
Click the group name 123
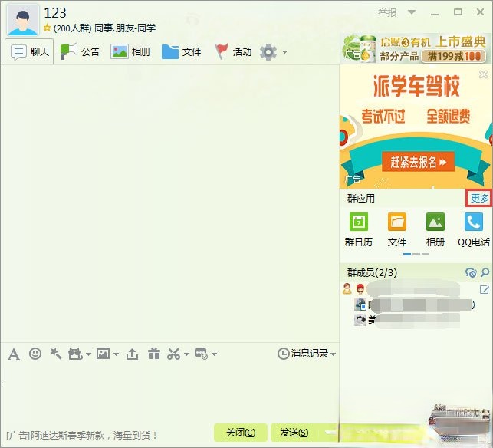tap(55, 13)
